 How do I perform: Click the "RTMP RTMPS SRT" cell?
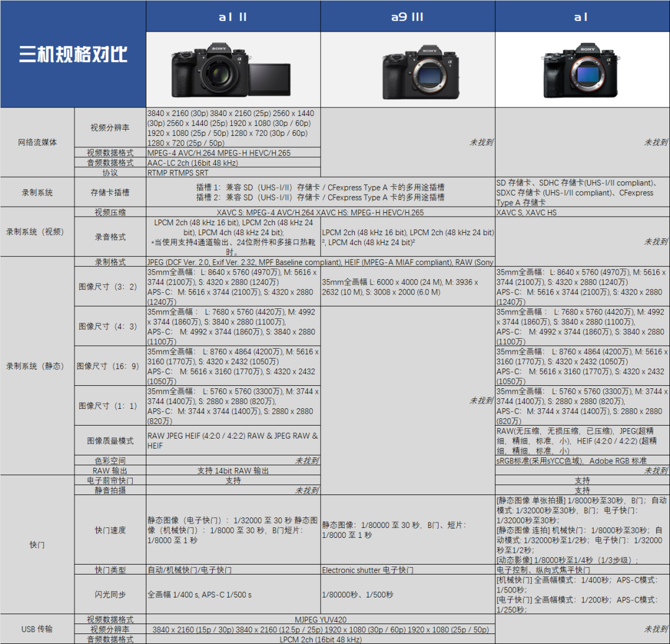tap(233, 172)
